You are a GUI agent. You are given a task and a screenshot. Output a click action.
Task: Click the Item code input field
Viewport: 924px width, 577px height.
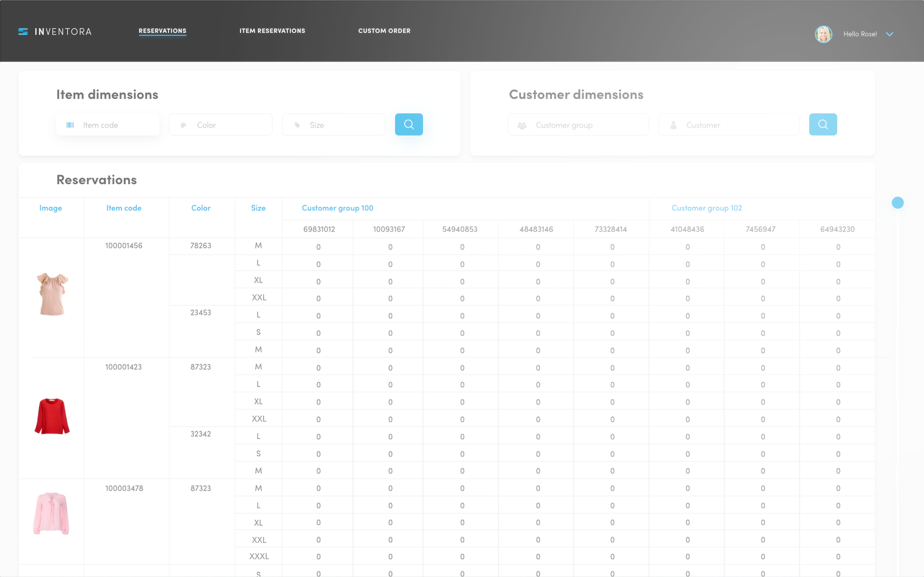[108, 125]
